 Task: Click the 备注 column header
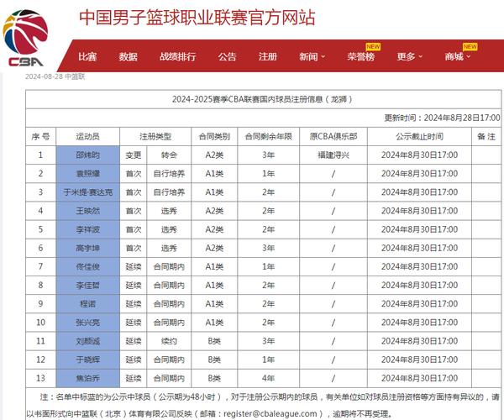486,137
